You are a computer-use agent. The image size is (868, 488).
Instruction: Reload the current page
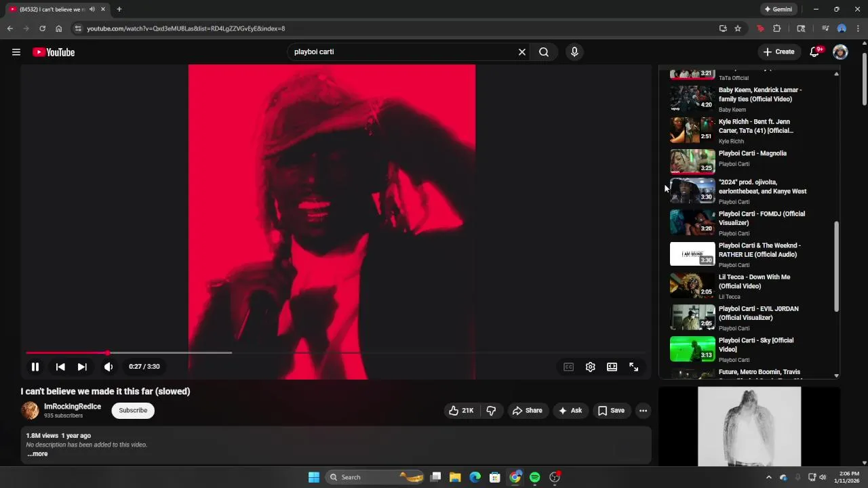[x=42, y=28]
